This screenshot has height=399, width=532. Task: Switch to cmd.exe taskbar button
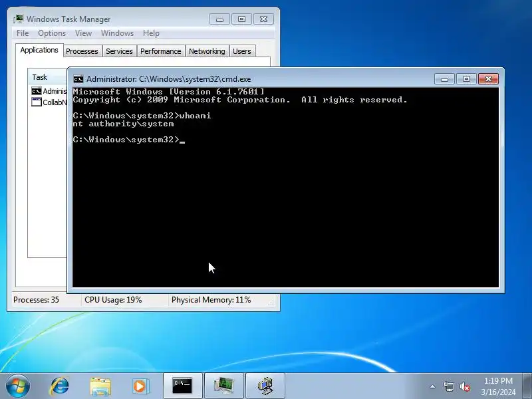[x=182, y=386]
